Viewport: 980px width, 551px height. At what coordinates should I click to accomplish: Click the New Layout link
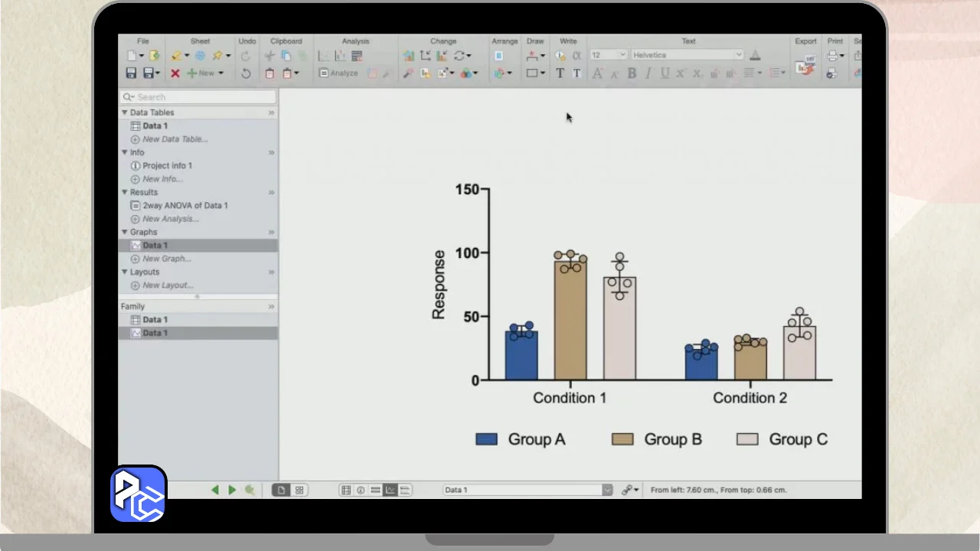pyautogui.click(x=168, y=285)
